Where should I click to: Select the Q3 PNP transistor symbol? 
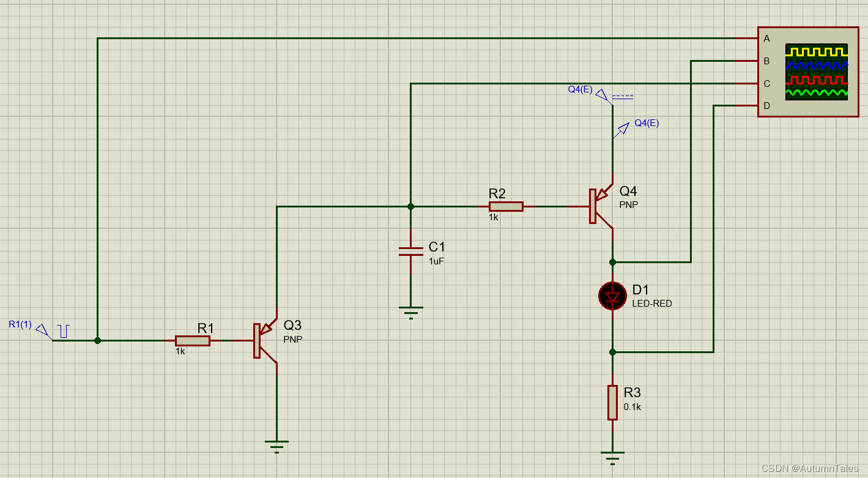264,340
